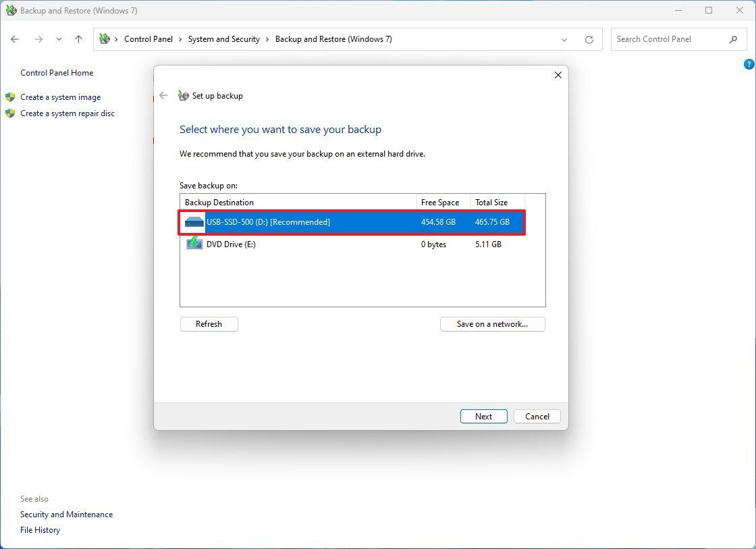
Task: Click the search magnifier icon
Action: [733, 39]
